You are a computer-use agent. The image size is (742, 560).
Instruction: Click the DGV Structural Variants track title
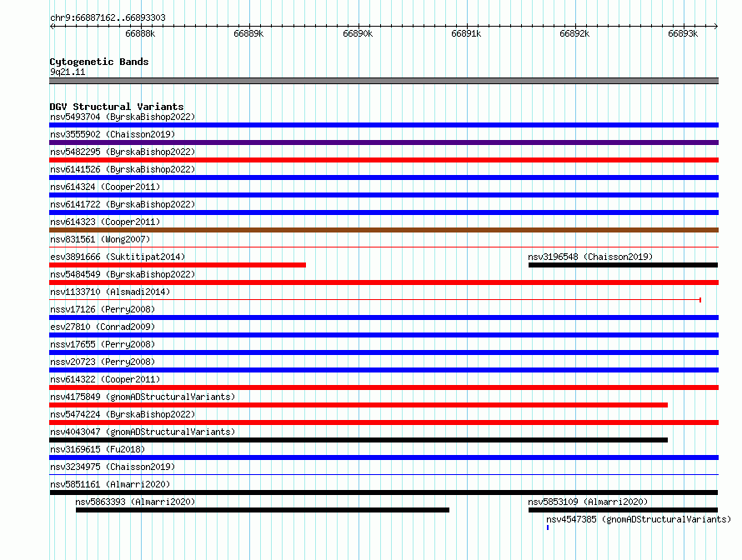coord(117,107)
